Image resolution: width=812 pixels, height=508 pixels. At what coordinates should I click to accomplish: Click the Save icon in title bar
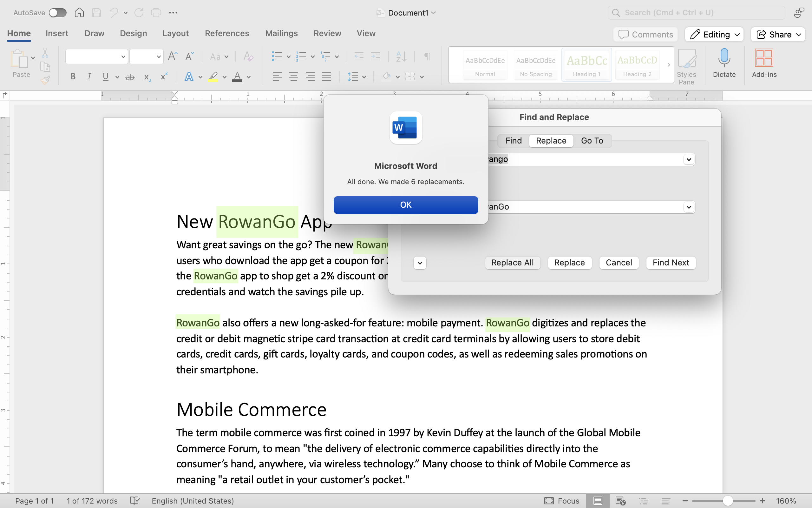point(96,13)
